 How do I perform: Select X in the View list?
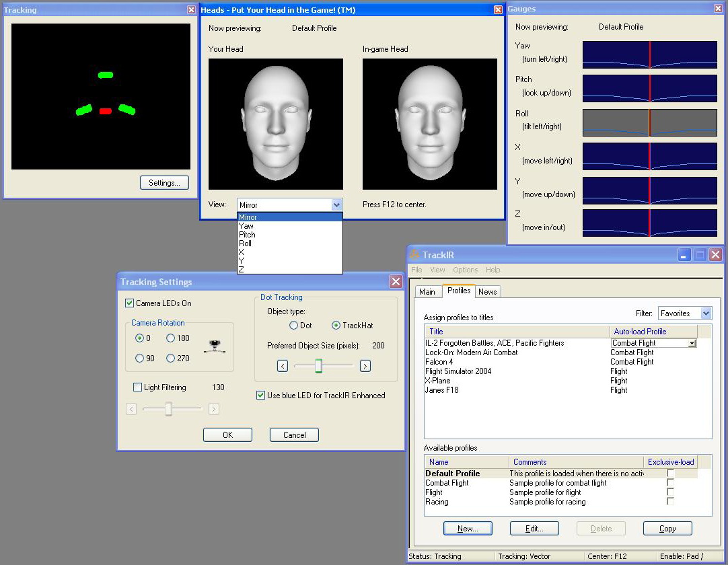290,252
